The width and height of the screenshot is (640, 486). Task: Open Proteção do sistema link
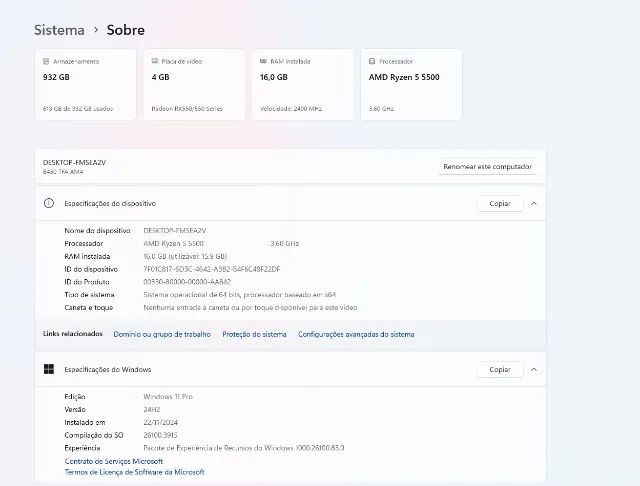[x=254, y=334]
